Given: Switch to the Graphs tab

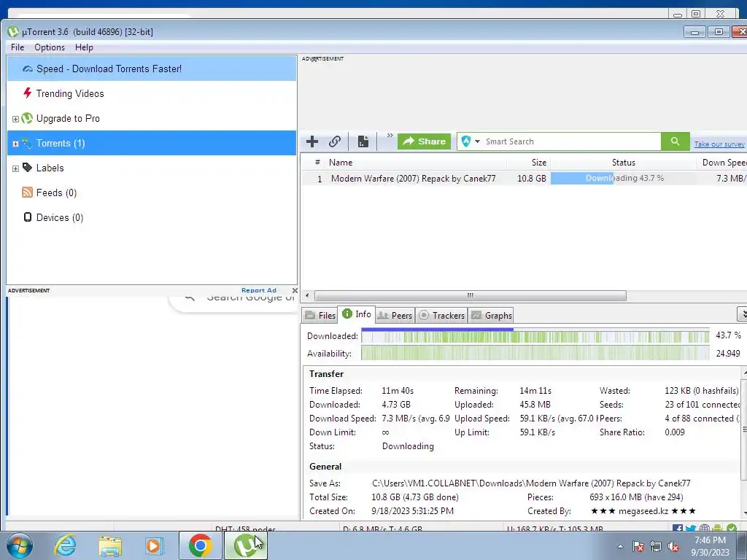Looking at the screenshot, I should (491, 316).
